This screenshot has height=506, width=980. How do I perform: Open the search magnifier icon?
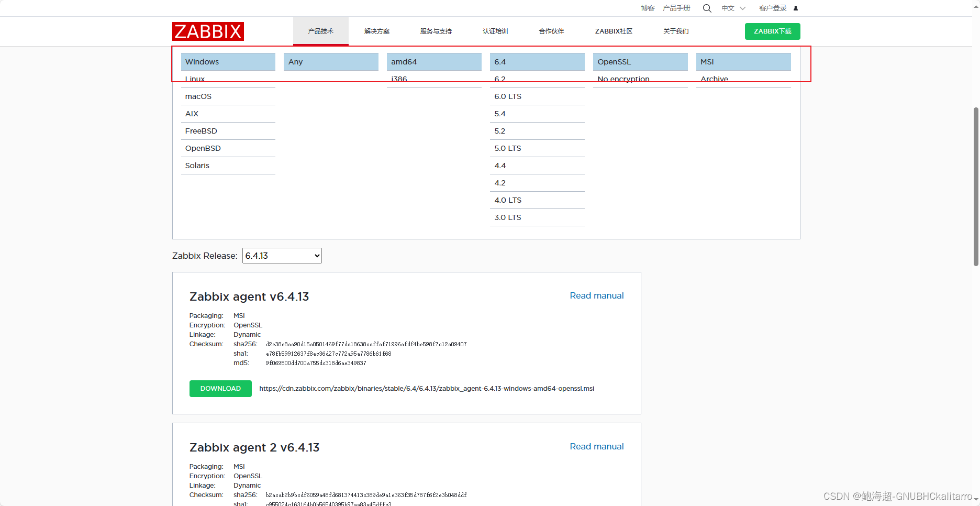pos(707,8)
